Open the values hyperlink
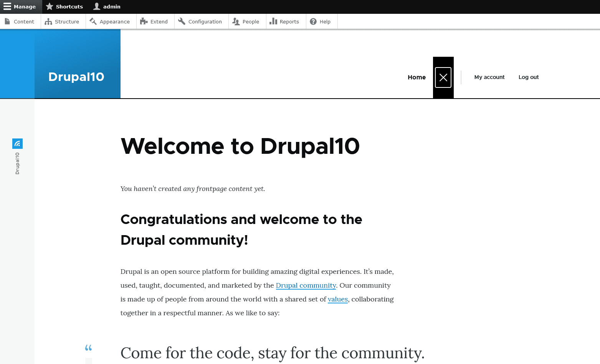The image size is (600, 364). [337, 299]
